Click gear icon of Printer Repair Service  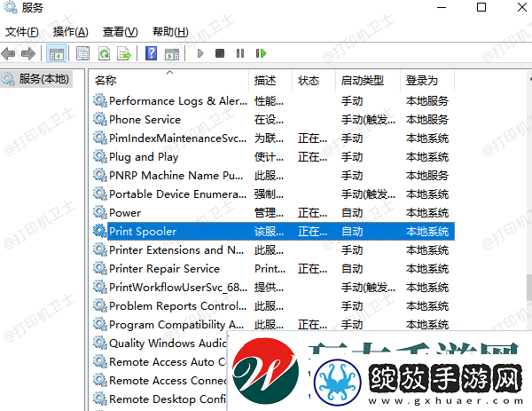point(99,268)
